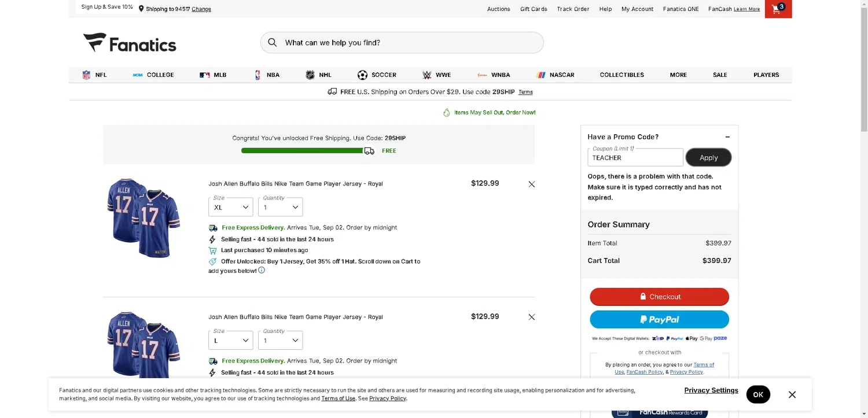Image resolution: width=868 pixels, height=418 pixels.
Task: Click the soccer ball icon
Action: pyautogui.click(x=362, y=75)
